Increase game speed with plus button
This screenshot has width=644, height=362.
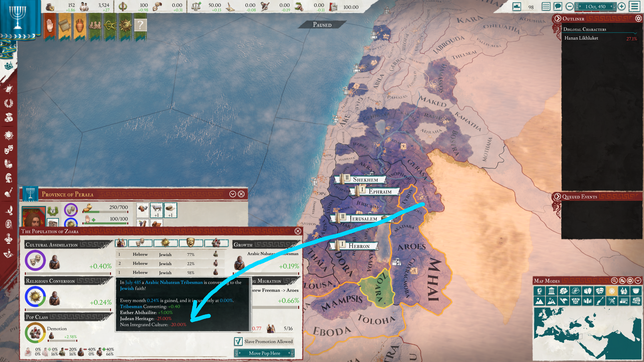622,7
